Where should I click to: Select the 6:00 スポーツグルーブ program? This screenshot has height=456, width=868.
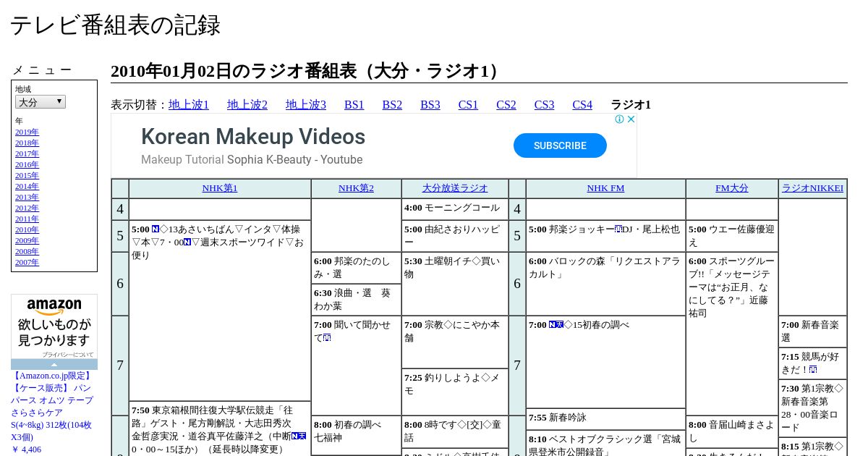tap(732, 334)
